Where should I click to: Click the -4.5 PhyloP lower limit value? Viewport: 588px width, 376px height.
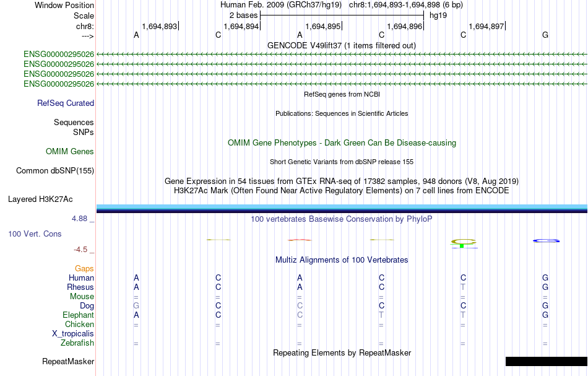(x=80, y=250)
